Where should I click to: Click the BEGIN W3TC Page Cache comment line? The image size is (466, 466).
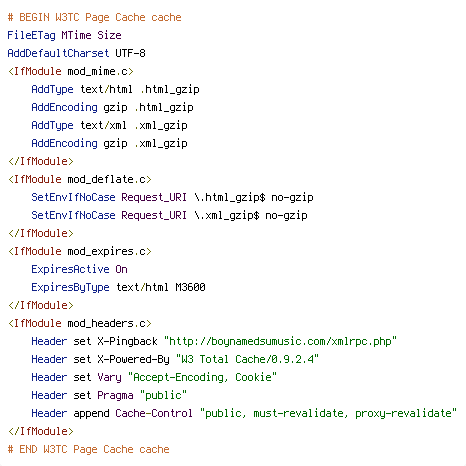tap(94, 17)
